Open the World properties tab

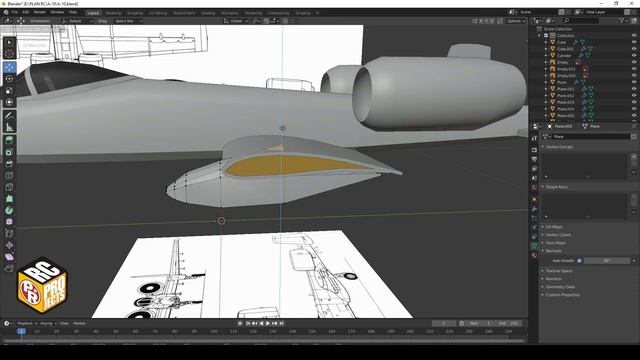[534, 188]
